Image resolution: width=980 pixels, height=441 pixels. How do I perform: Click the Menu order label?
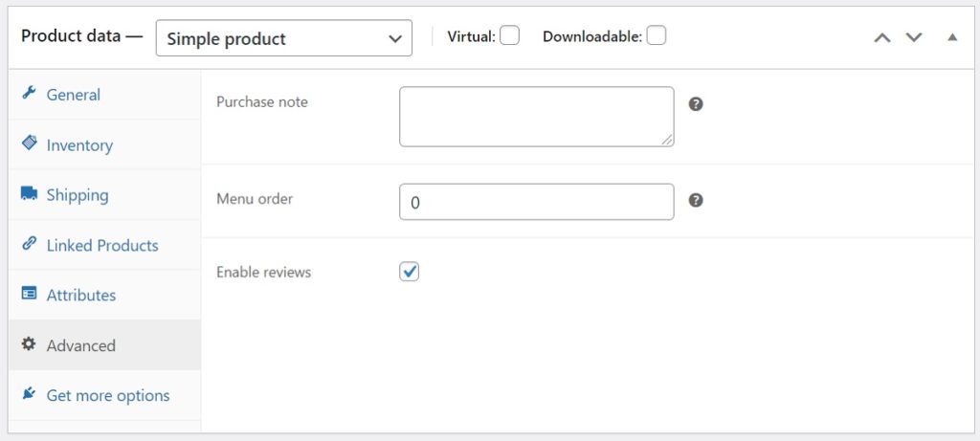click(255, 199)
